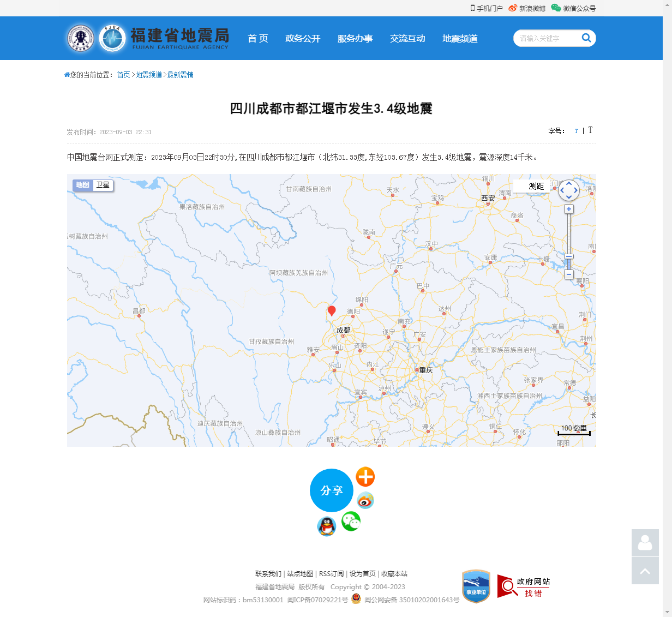
Task: Click the 西安 city label on map
Action: point(488,198)
